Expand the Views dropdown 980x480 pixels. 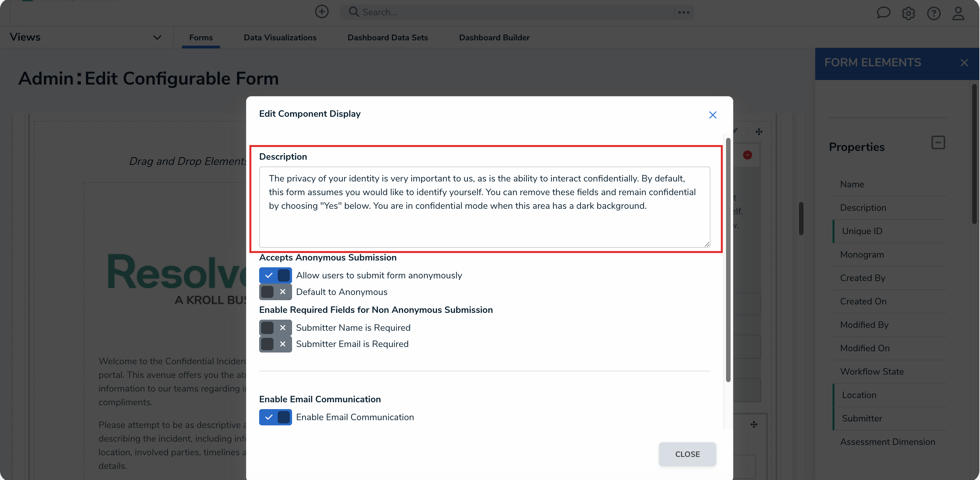(157, 37)
